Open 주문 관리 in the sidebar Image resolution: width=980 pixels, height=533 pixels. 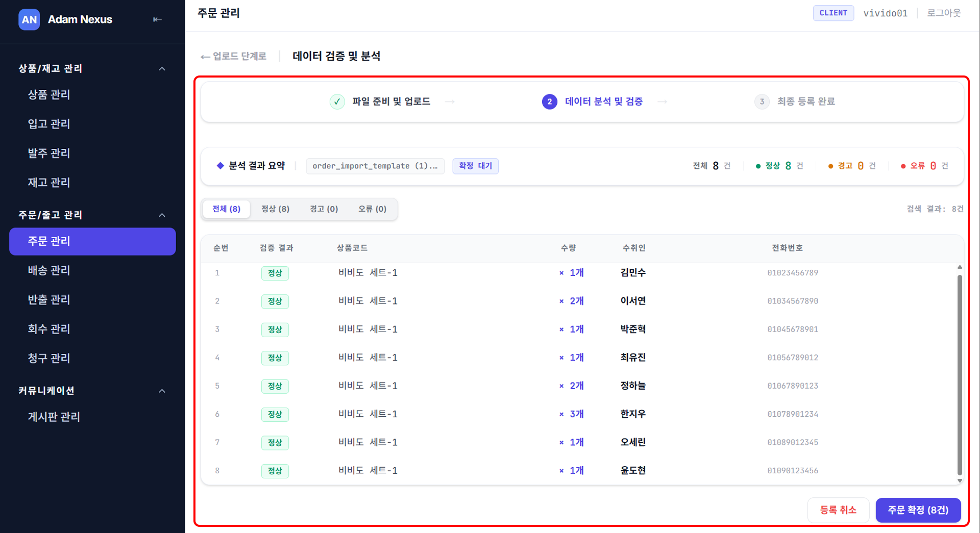click(x=92, y=241)
